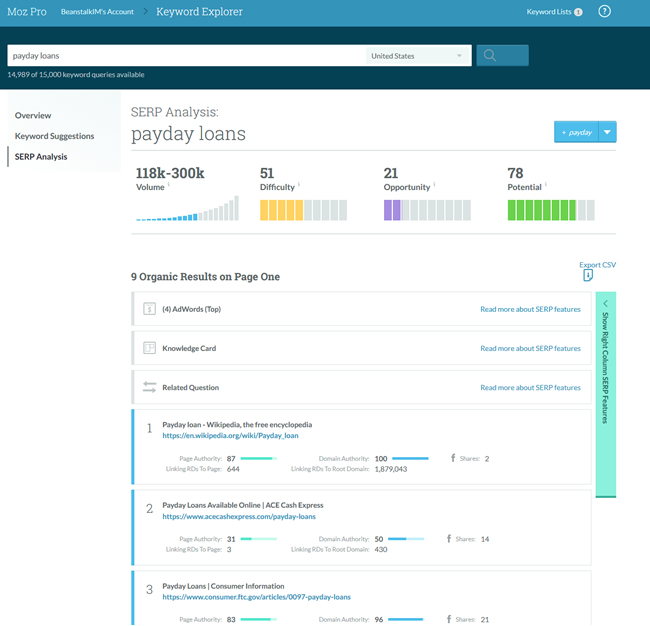Open Keyword Lists in the header
The height and width of the screenshot is (626, 650).
tap(549, 12)
